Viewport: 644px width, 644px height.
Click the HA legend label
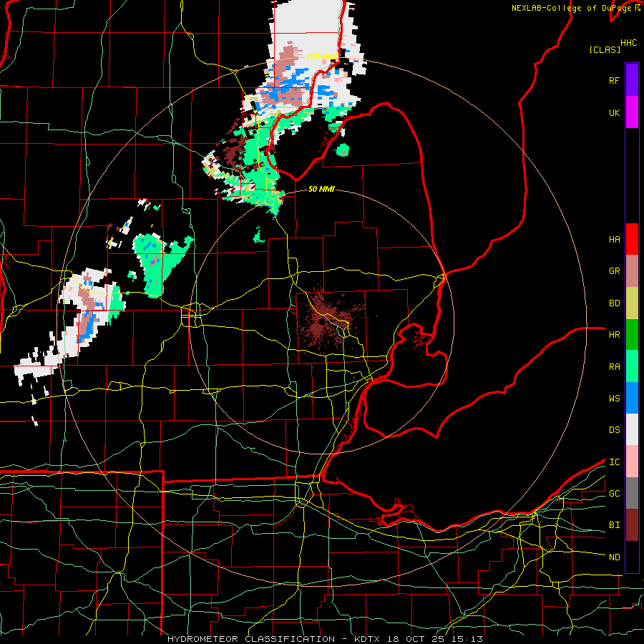[615, 239]
